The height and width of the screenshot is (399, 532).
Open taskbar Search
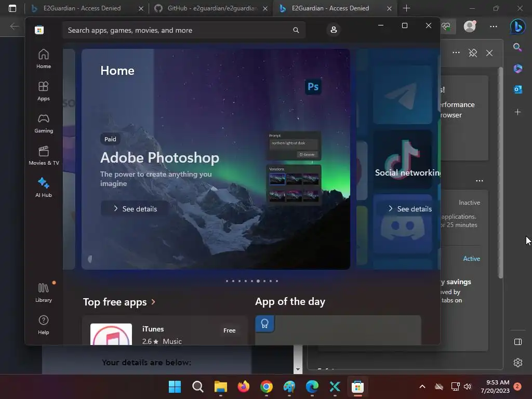198,387
